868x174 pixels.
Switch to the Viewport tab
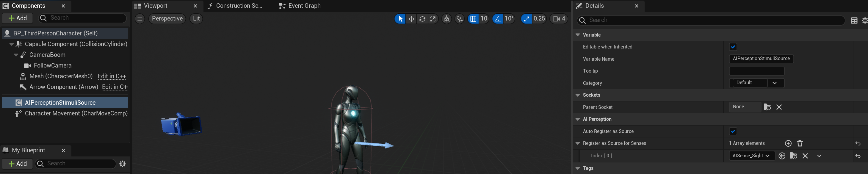[155, 6]
